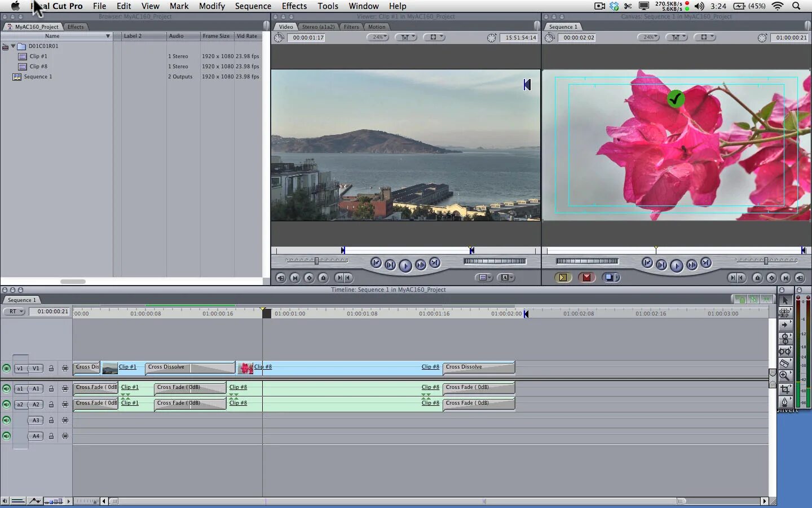This screenshot has height=508, width=812.
Task: Open the Viewer zoom percentage dropdown
Action: coord(378,37)
